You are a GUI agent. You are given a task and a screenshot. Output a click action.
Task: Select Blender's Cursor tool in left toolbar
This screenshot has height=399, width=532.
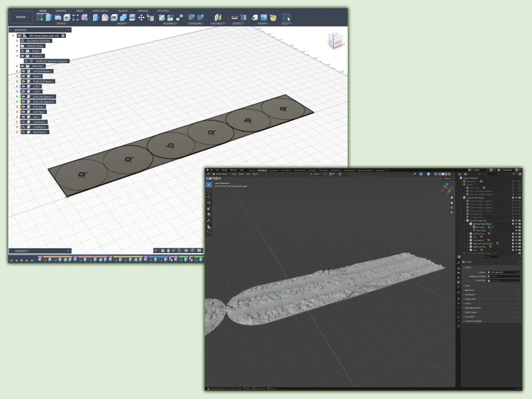(x=209, y=191)
